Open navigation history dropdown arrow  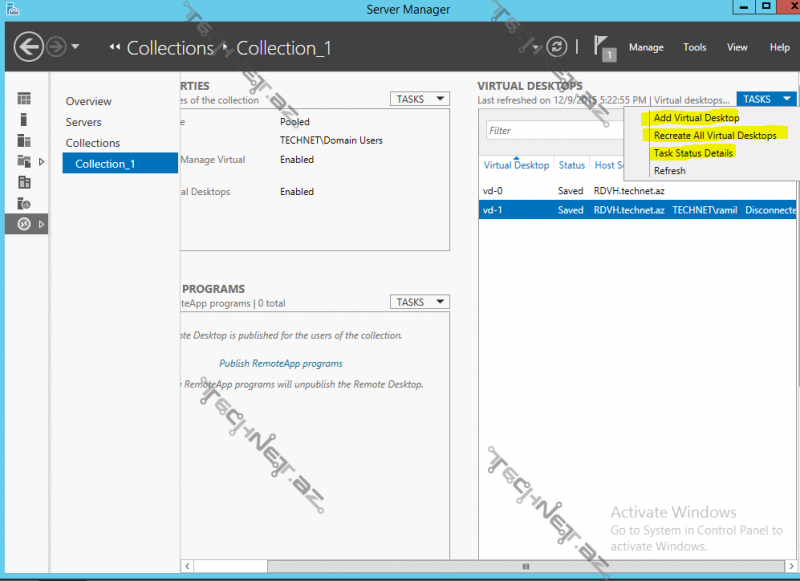tap(76, 47)
